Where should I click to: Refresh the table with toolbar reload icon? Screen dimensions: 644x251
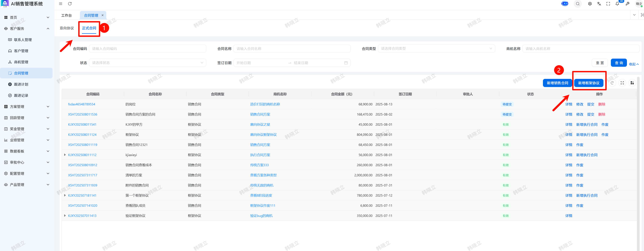612,83
